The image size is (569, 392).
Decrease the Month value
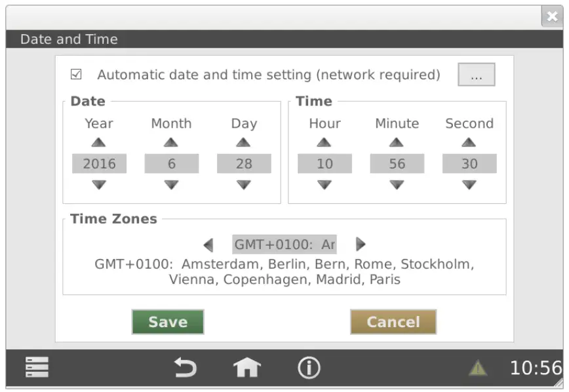[x=171, y=186]
